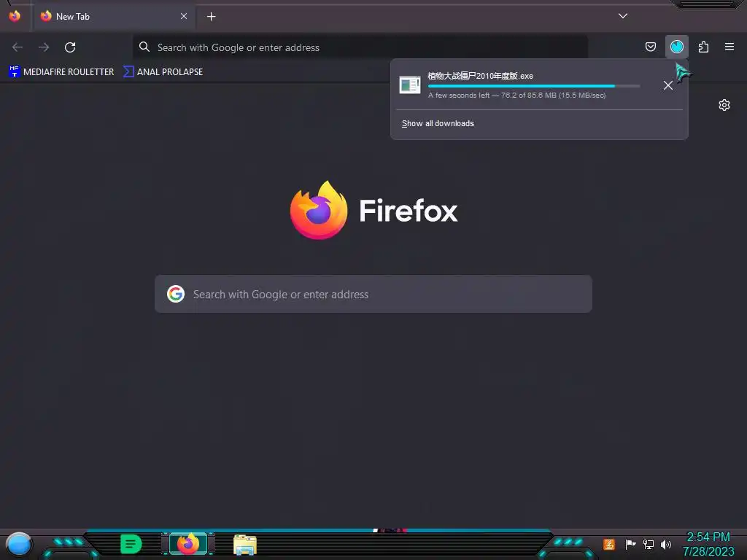The image size is (747, 560).
Task: Click the Google G icon in search box
Action: 176,294
